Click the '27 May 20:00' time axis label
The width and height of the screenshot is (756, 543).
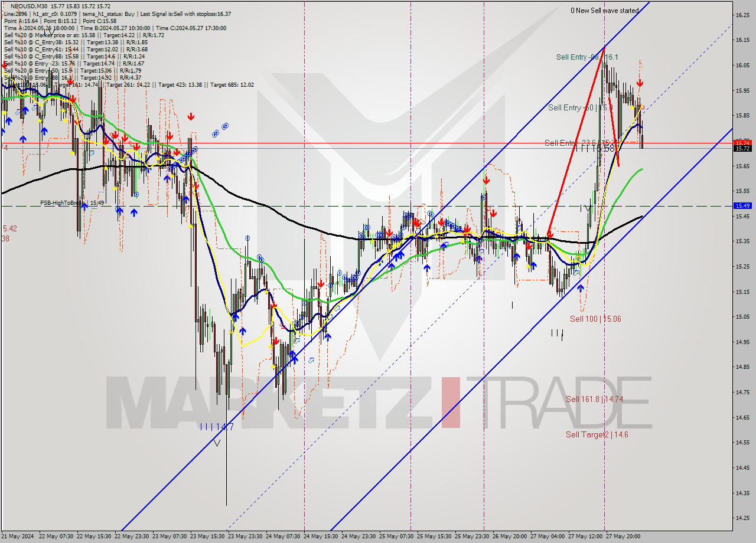coord(623,537)
